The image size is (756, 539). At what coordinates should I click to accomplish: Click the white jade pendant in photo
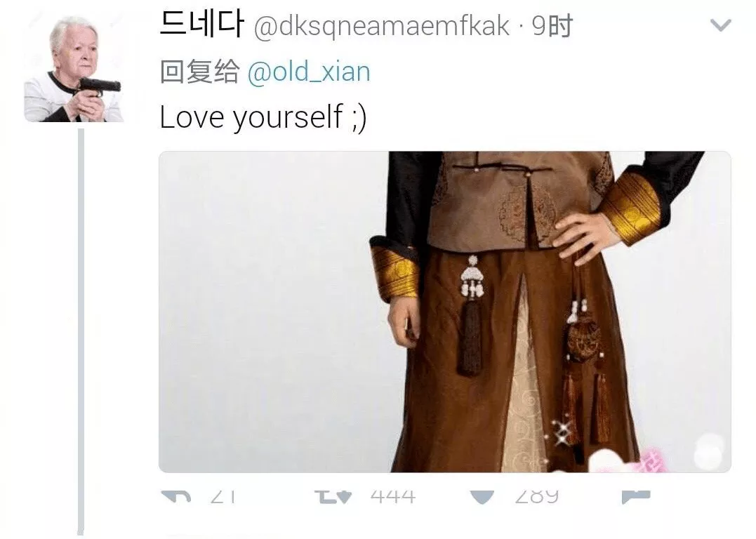pos(472,277)
